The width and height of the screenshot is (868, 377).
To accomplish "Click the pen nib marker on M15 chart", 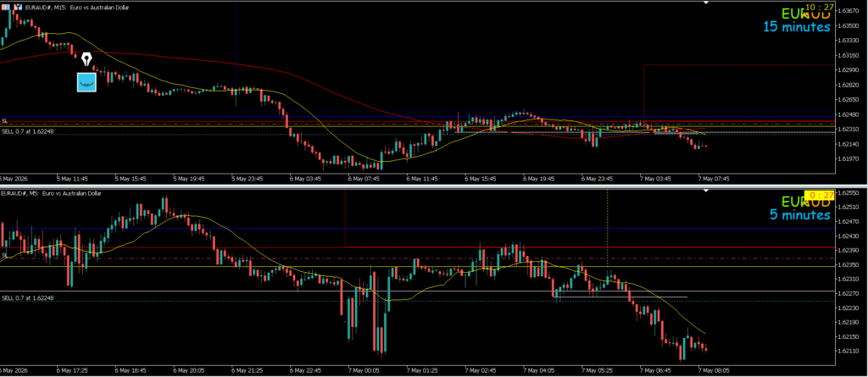I will click(87, 59).
